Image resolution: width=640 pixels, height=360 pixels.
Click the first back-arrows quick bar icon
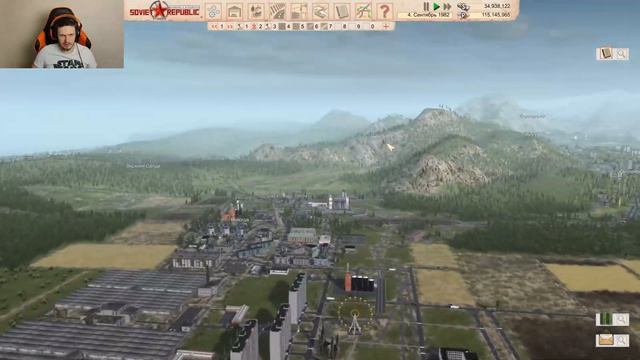coord(213,27)
